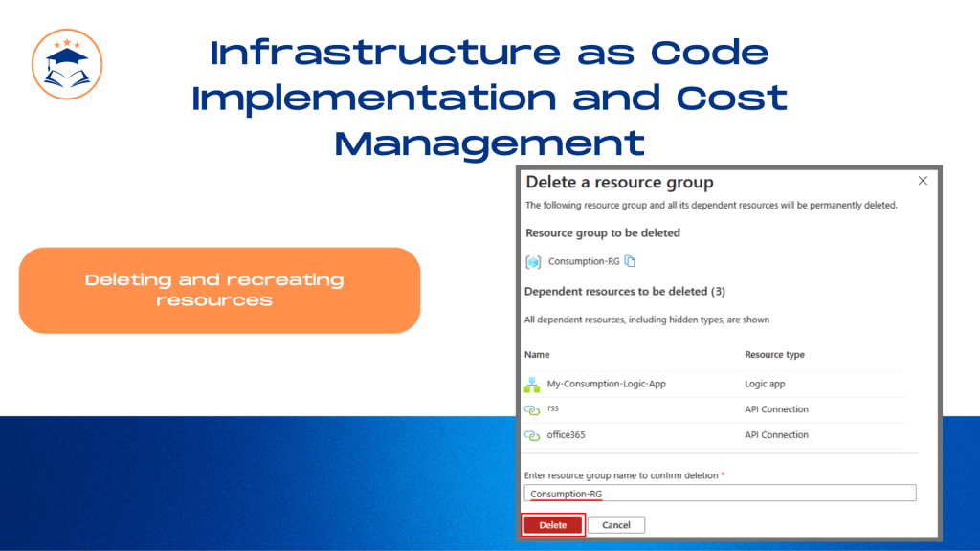
Task: Click the office365 API connection icon
Action: tap(532, 435)
